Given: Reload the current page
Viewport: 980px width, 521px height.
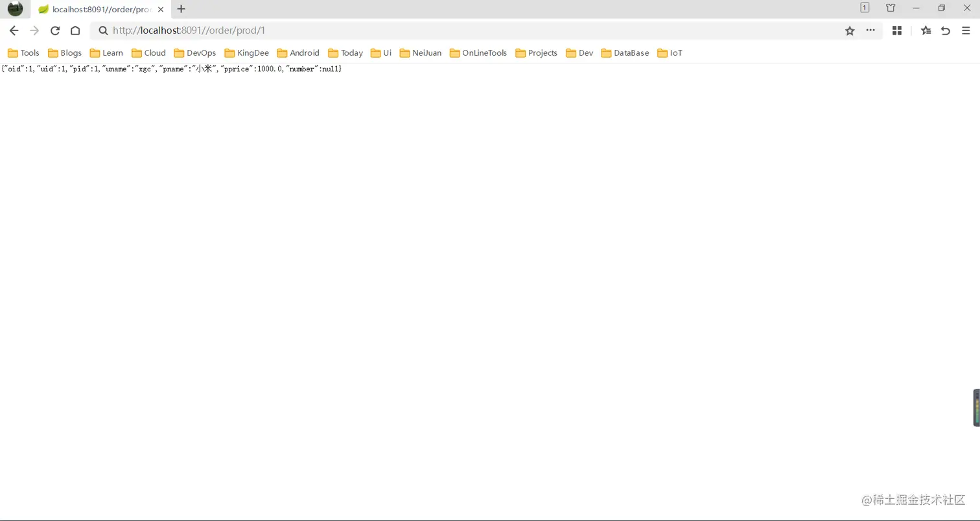Looking at the screenshot, I should click(x=55, y=30).
